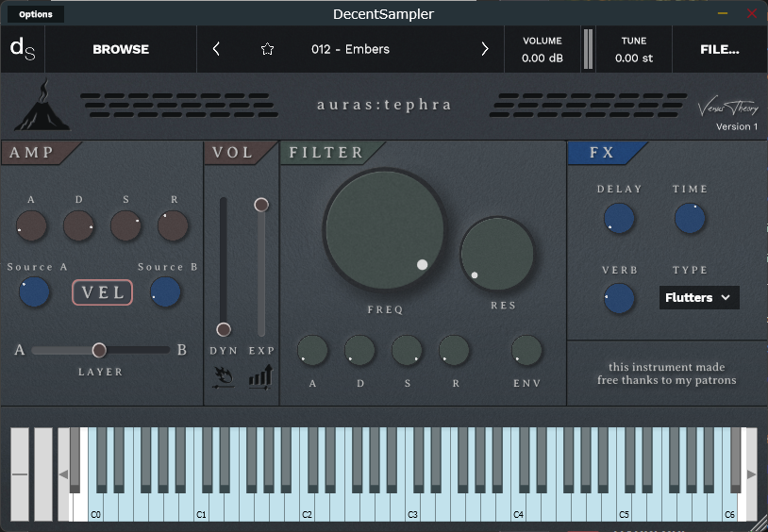
Task: Click the AMP sustain S knob
Action: (125, 225)
